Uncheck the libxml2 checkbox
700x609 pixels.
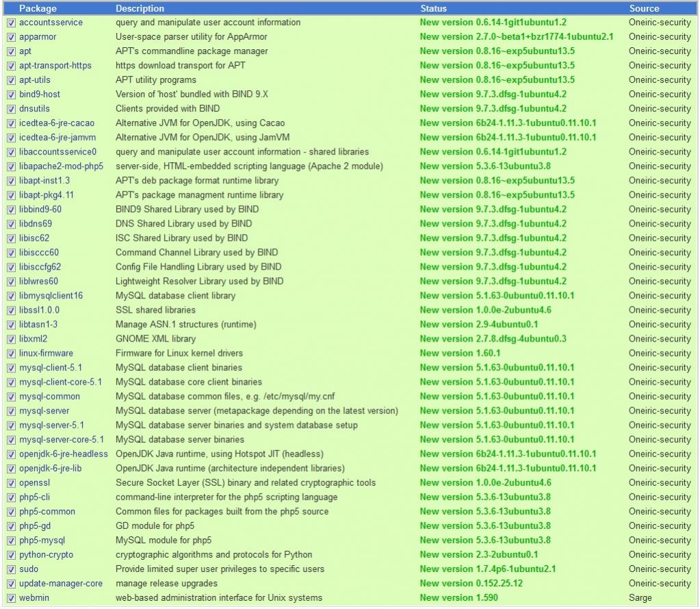(x=11, y=339)
